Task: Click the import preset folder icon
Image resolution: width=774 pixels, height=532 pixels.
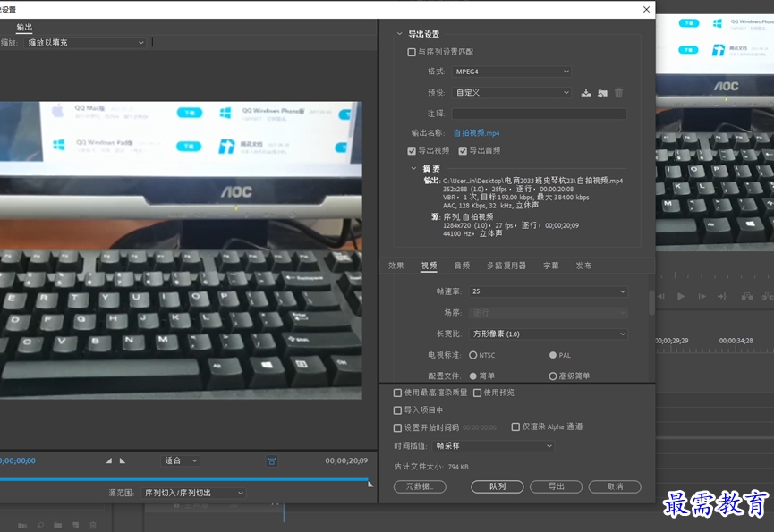Action: pos(602,93)
